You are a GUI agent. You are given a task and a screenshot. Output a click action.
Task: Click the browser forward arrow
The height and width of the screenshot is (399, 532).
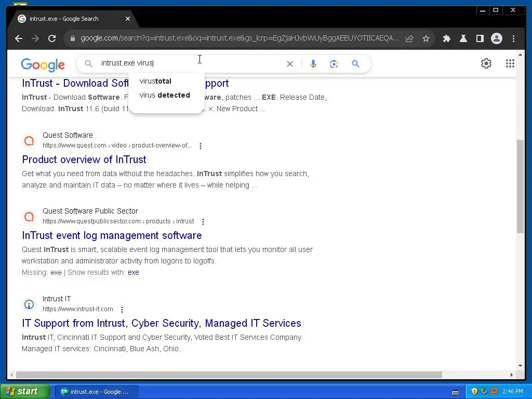35,38
